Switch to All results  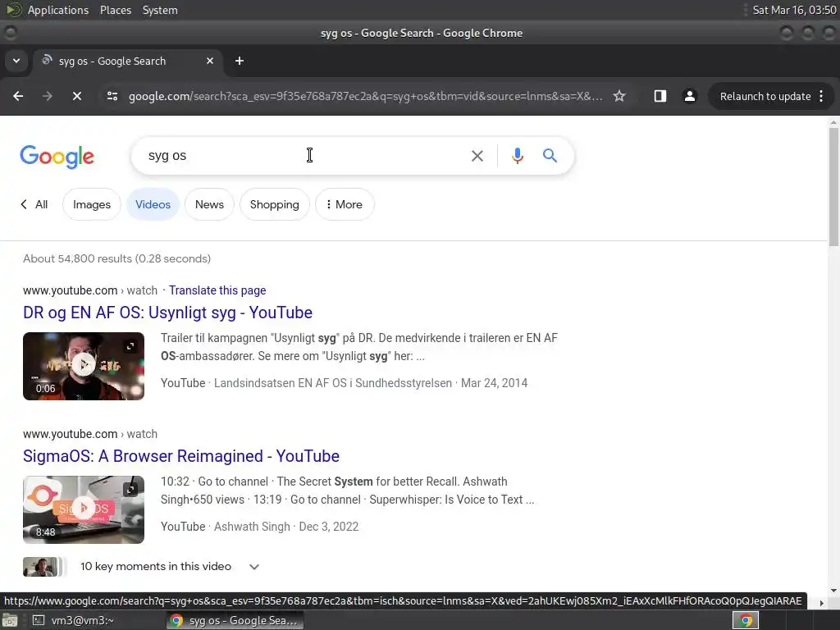[34, 204]
